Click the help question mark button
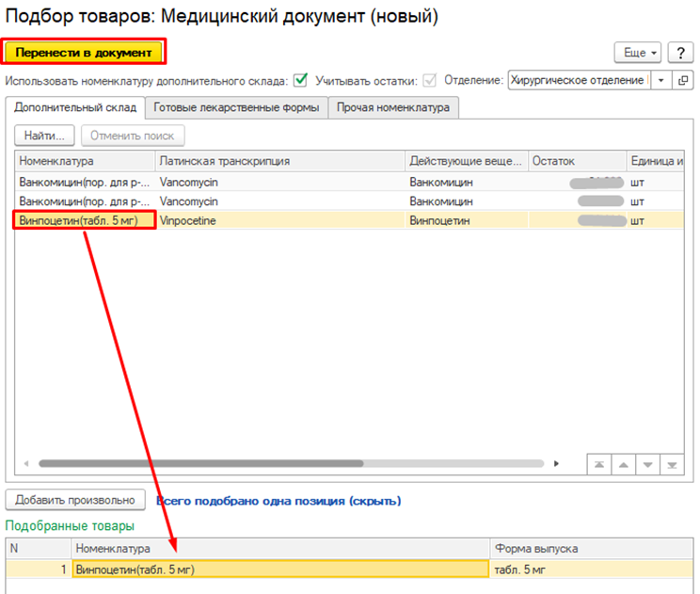700x594 pixels. point(679,52)
